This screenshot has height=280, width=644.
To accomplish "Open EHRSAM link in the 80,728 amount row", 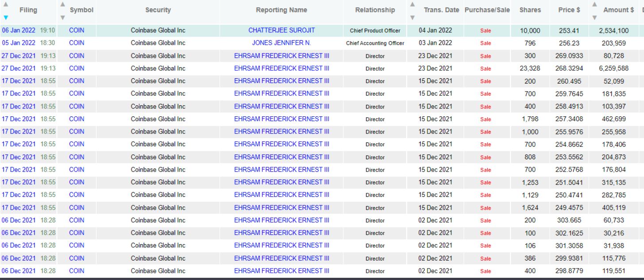I will pyautogui.click(x=282, y=56).
